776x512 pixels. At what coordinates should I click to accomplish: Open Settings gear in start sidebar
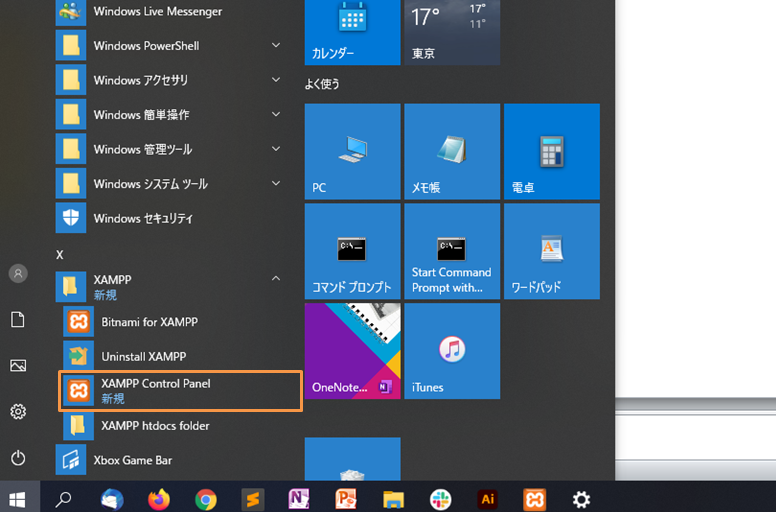18,412
